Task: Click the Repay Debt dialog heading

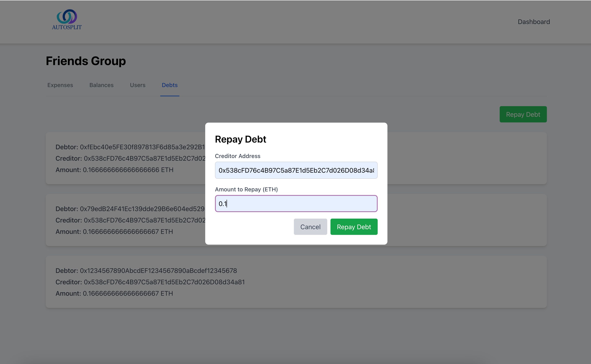Action: (x=240, y=139)
